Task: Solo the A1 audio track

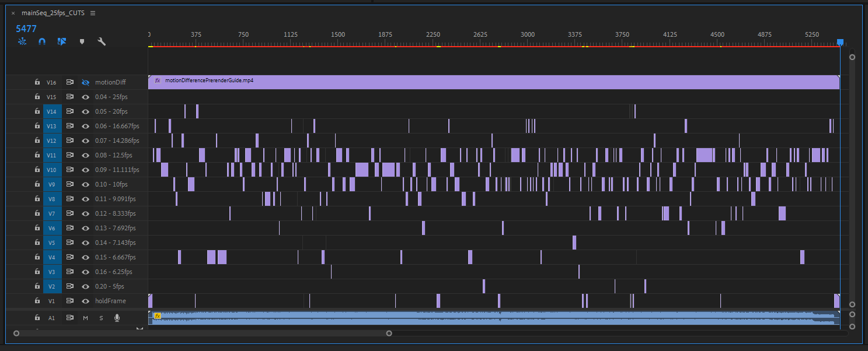Action: pos(101,318)
